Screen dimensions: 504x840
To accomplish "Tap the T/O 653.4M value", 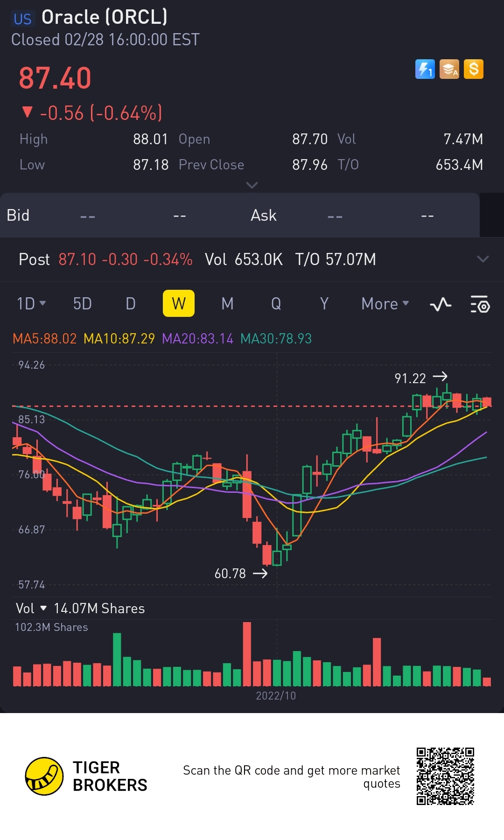I will point(459,165).
